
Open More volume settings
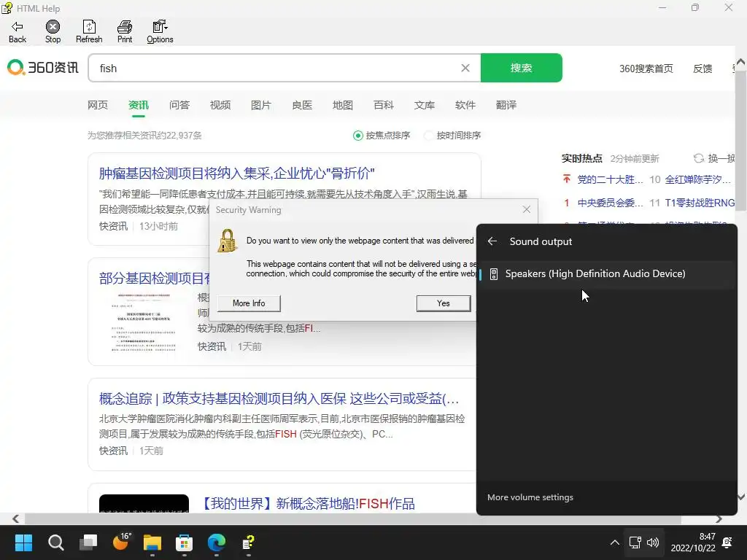[x=530, y=497]
